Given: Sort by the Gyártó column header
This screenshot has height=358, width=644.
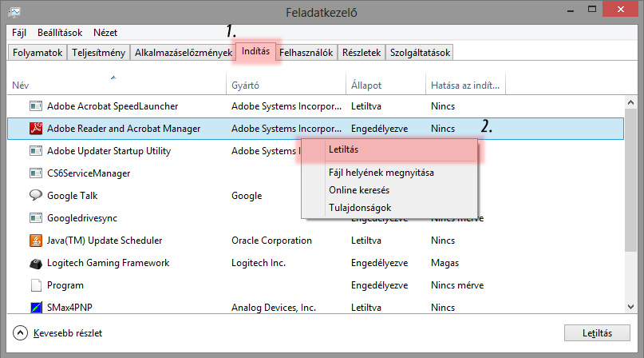Looking at the screenshot, I should [245, 86].
